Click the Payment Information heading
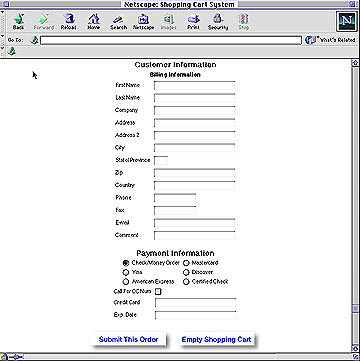The image size is (360, 361). (x=175, y=253)
